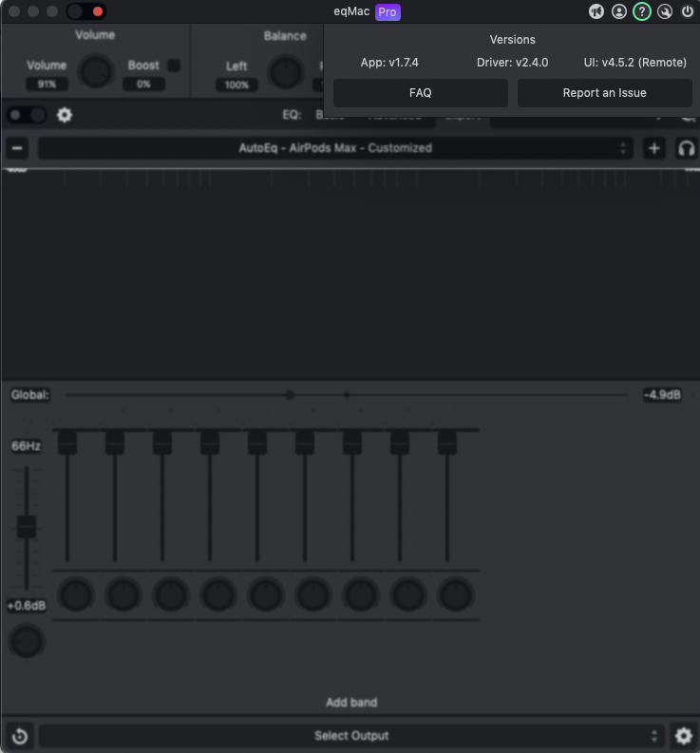Image resolution: width=700 pixels, height=753 pixels.
Task: Click the purple Pro badge
Action: pos(388,12)
